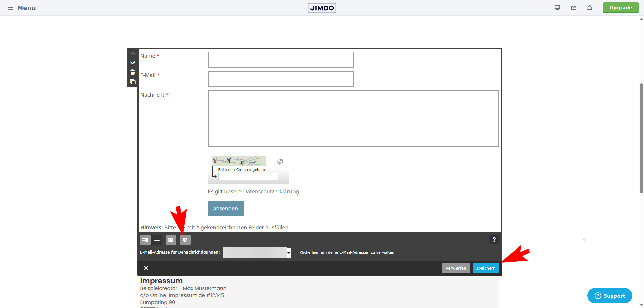Close the form editor with X

146,268
